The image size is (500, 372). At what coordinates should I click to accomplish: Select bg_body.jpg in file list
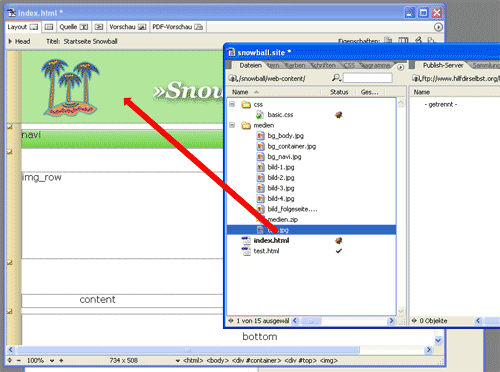point(285,136)
